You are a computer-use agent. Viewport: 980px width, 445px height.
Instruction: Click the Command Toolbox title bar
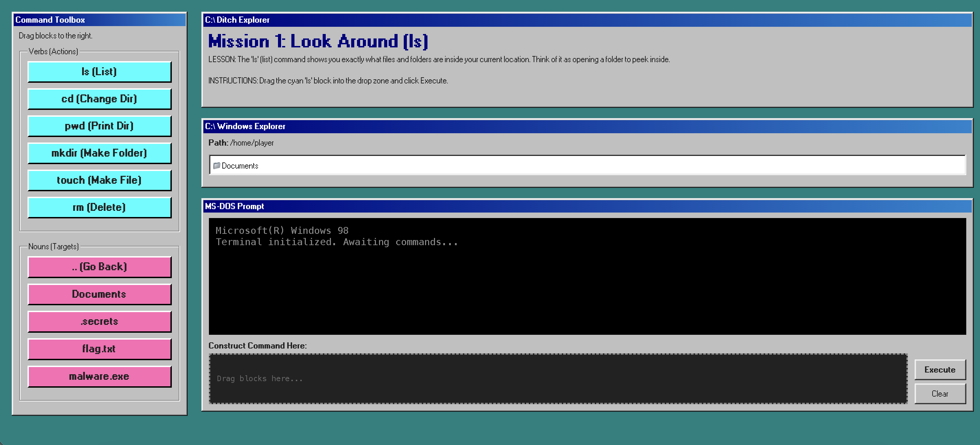click(x=99, y=20)
